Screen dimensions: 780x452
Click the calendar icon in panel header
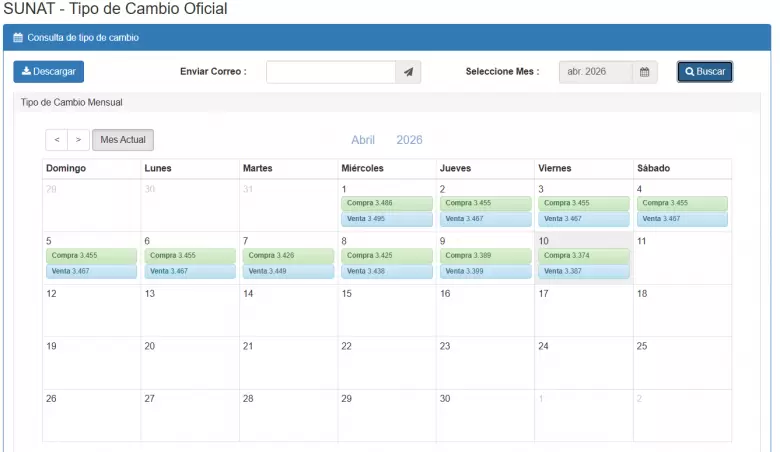18,38
